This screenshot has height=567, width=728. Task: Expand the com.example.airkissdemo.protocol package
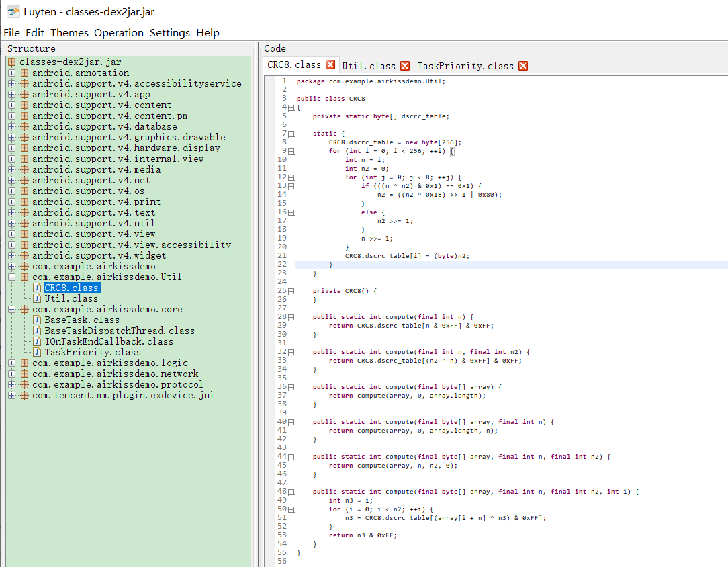[x=12, y=384]
